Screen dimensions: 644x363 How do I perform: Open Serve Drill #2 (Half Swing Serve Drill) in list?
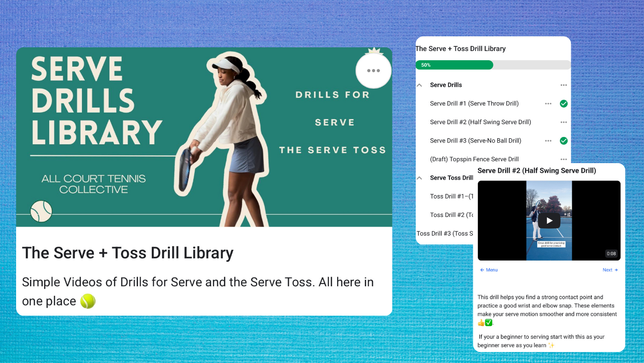[x=481, y=122]
